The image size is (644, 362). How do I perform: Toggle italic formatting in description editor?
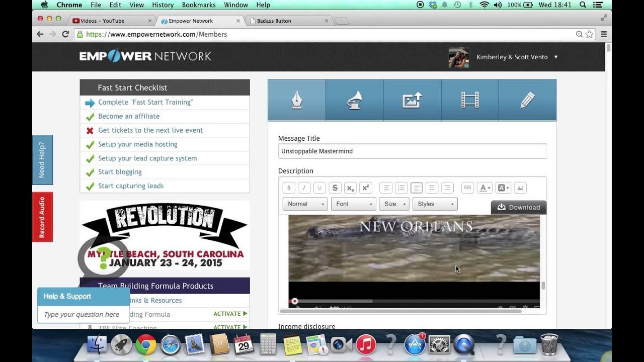pyautogui.click(x=304, y=188)
